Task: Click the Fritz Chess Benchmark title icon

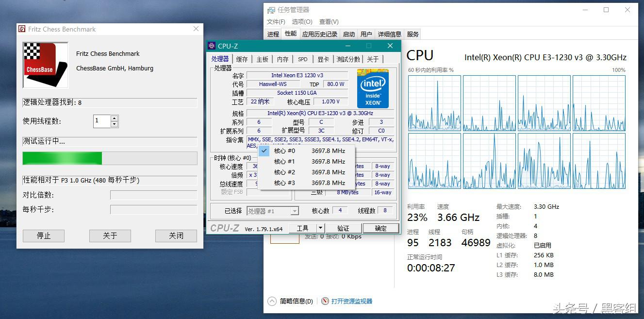Action: click(22, 29)
